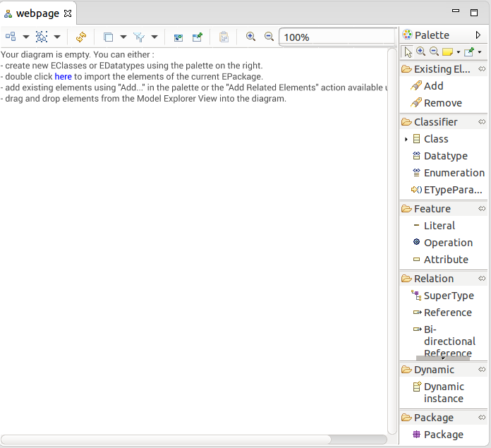
Task: Click the greyed-out Paste layout icon
Action: coord(224,37)
